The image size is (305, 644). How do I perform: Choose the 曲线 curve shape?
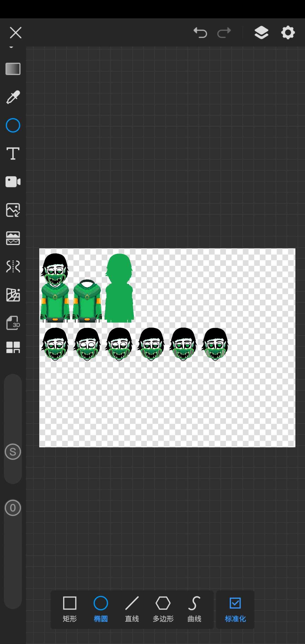[194, 610]
